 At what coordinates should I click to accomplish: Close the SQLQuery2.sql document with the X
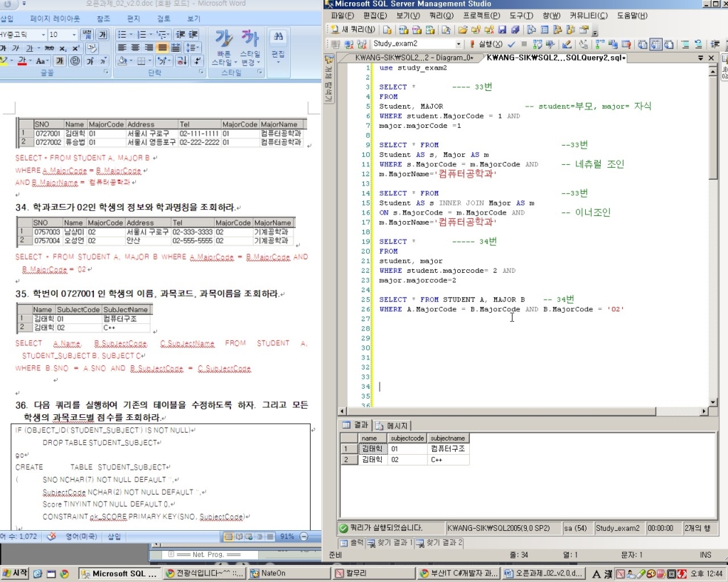coord(711,58)
